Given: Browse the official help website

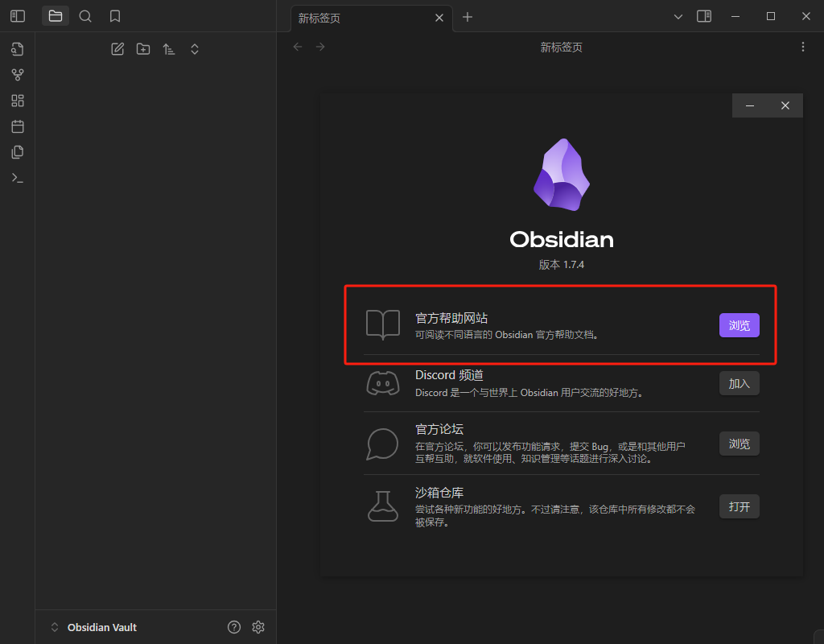Looking at the screenshot, I should tap(739, 325).
